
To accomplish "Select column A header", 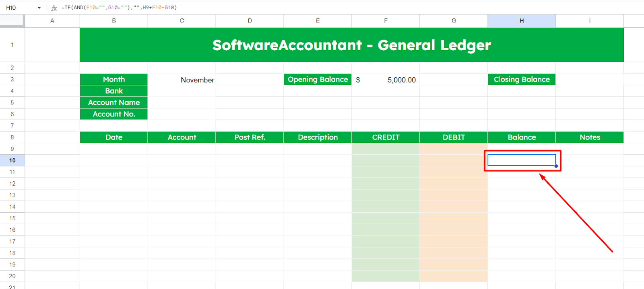I will [52, 21].
